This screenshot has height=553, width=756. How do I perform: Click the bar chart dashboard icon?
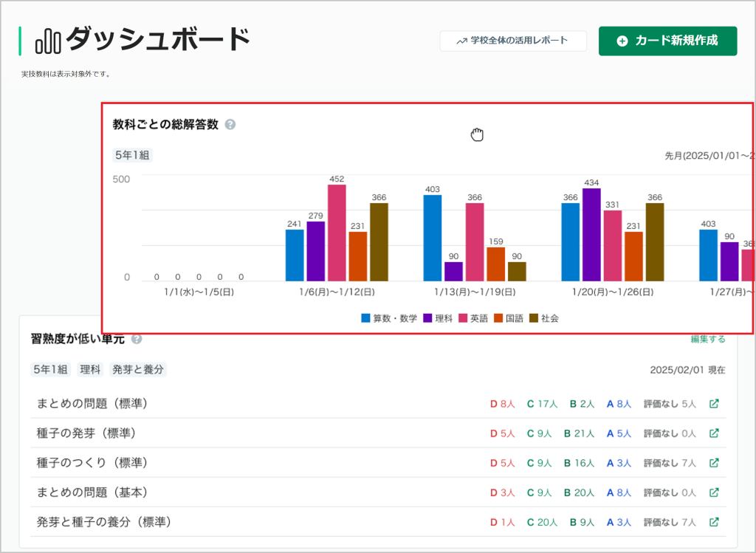tap(48, 41)
